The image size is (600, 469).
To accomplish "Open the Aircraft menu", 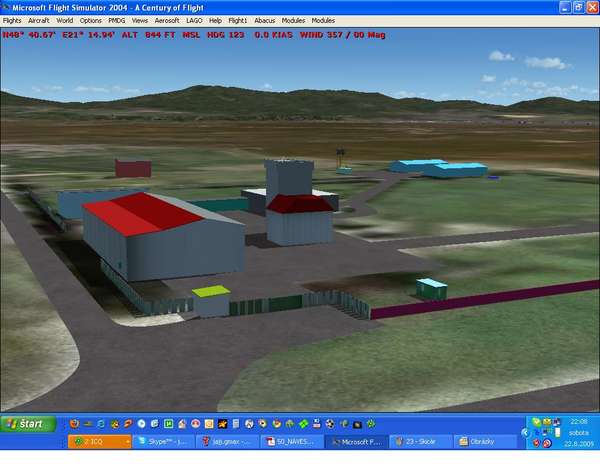I will (x=39, y=21).
